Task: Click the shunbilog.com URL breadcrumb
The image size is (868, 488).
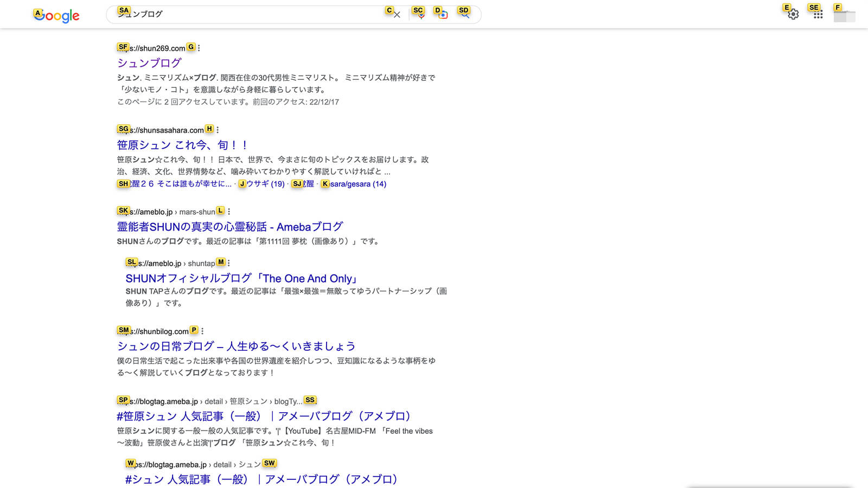Action: 153,331
